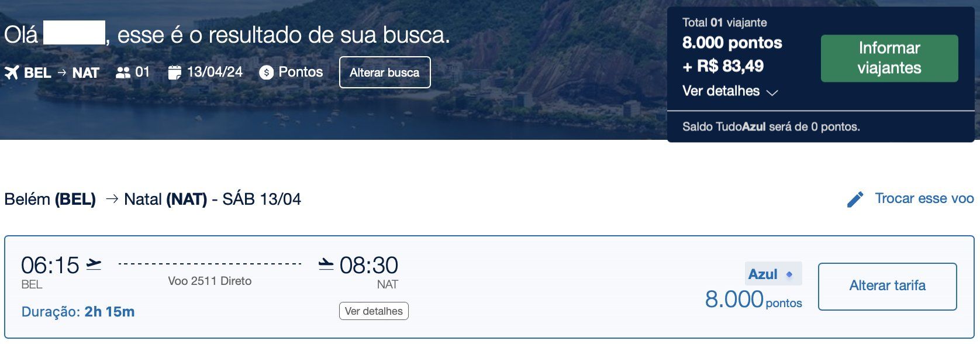Click the passengers icon next to 01
This screenshot has height=344, width=980.
(123, 73)
